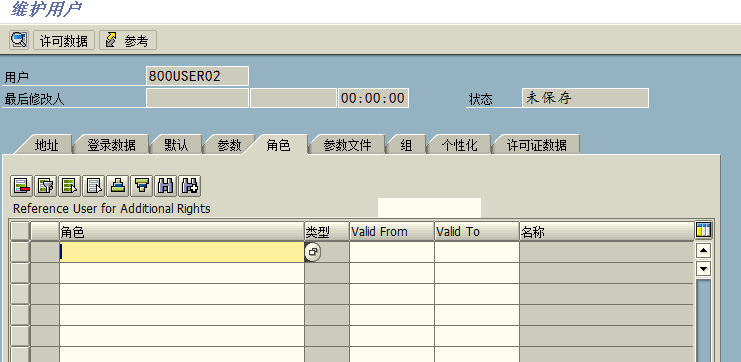Click the deselect all rows icon

[x=94, y=186]
